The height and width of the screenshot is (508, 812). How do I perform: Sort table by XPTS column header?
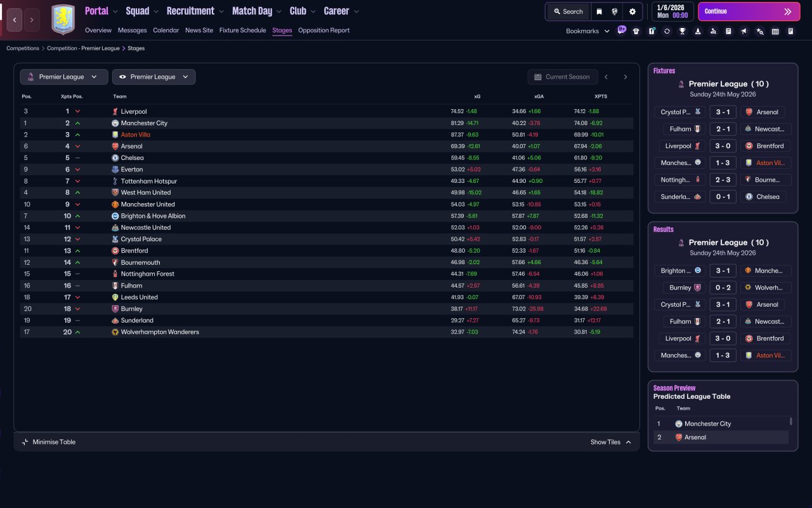coord(601,97)
